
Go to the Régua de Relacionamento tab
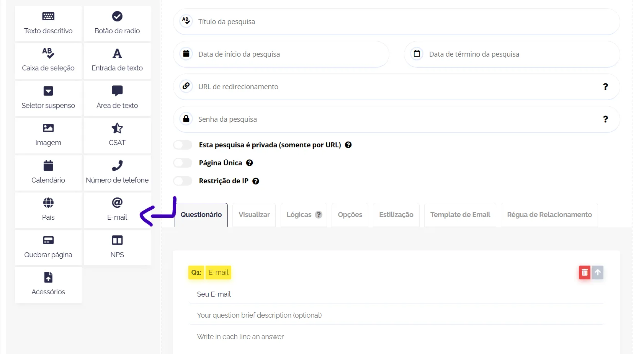click(549, 215)
